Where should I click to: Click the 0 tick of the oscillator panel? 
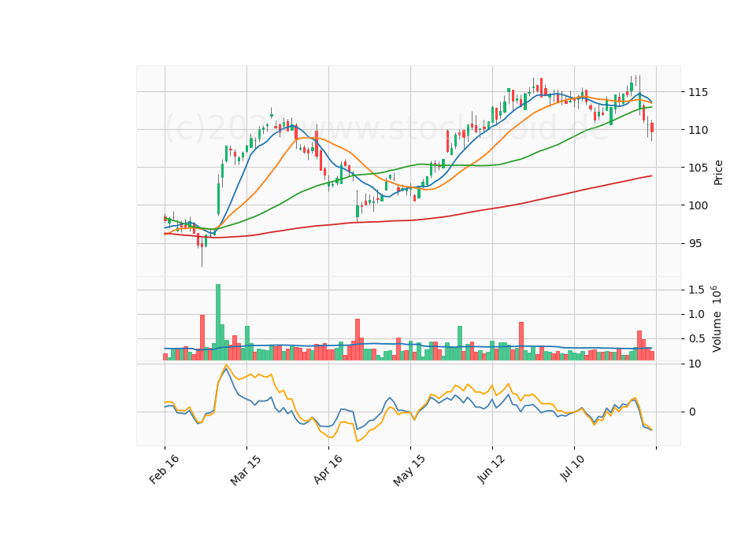[x=693, y=412]
